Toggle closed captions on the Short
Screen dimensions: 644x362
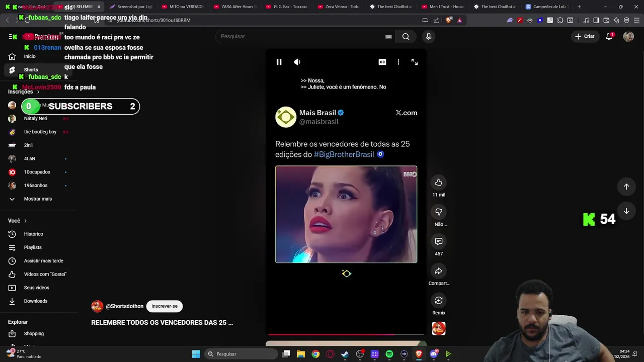pyautogui.click(x=382, y=62)
